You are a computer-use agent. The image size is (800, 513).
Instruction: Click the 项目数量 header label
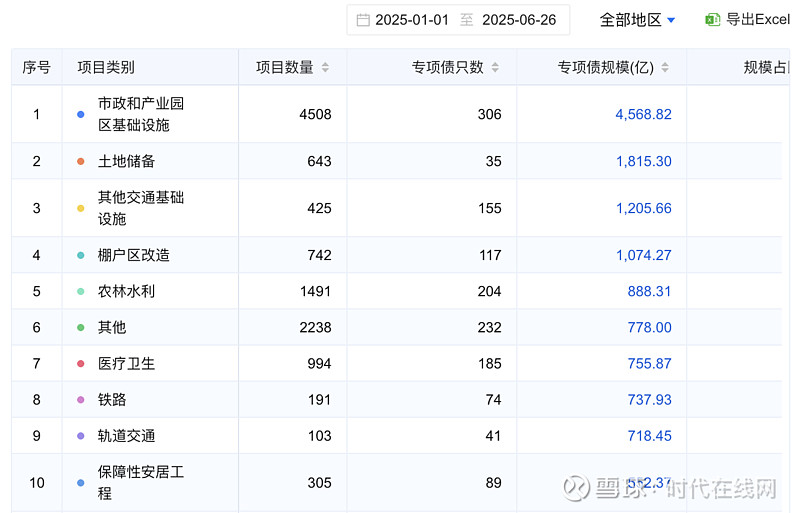click(285, 67)
